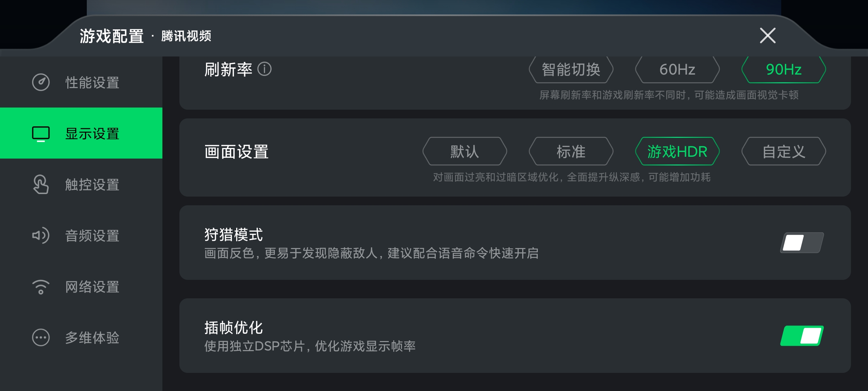This screenshot has height=391, width=868.
Task: Click the performance settings gauge icon
Action: (x=41, y=82)
